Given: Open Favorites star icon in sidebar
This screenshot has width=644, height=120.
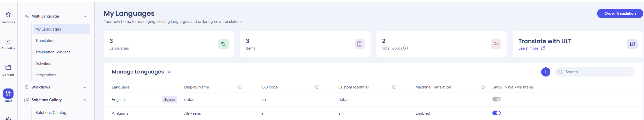Looking at the screenshot, I should (8, 15).
